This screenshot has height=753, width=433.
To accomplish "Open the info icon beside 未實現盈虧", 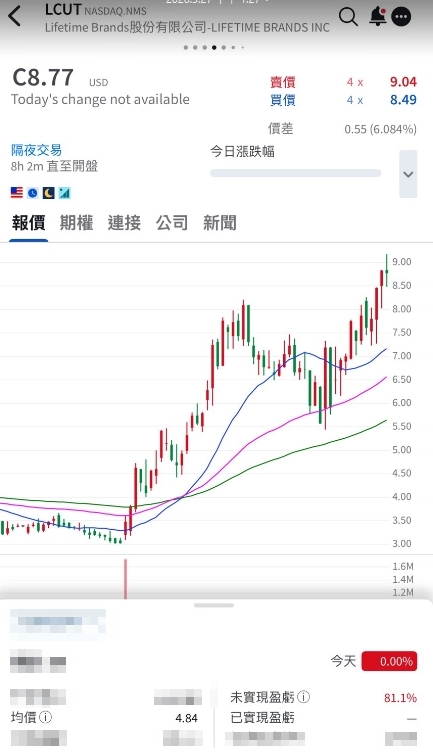I will (303, 696).
